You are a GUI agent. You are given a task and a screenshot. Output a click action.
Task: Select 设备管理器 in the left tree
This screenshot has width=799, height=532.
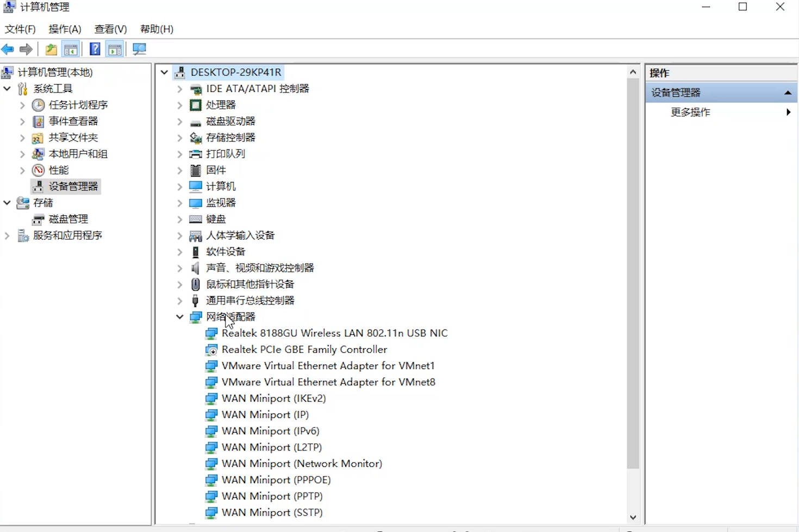[x=73, y=186]
